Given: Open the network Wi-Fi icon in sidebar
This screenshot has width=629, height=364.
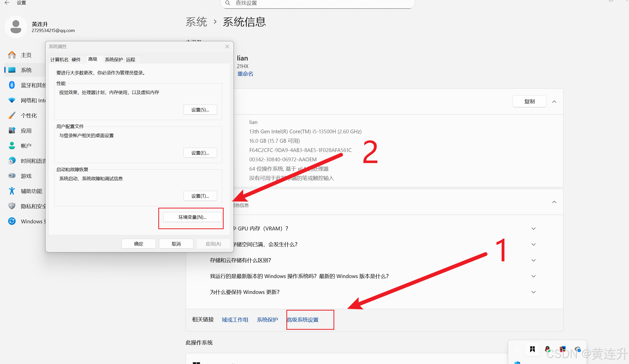Looking at the screenshot, I should click(12, 100).
